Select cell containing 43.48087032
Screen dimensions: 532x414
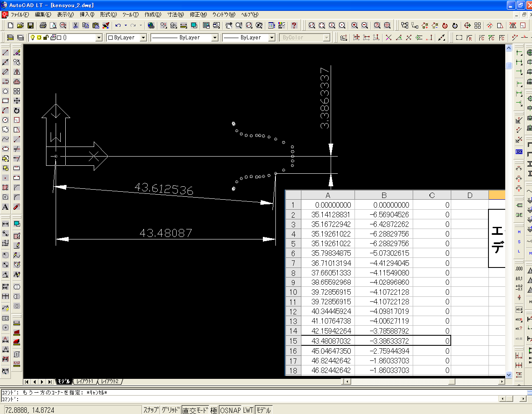pyautogui.click(x=328, y=341)
